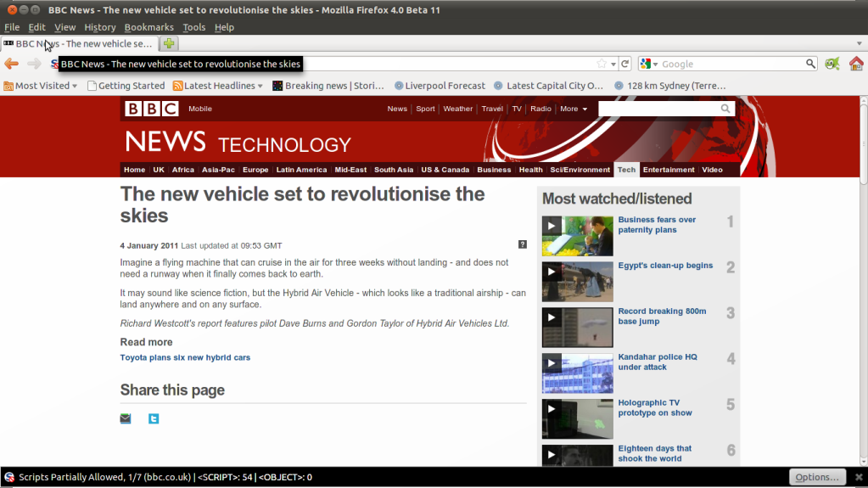
Task: Bookmark this page with the star icon
Action: pos(602,64)
